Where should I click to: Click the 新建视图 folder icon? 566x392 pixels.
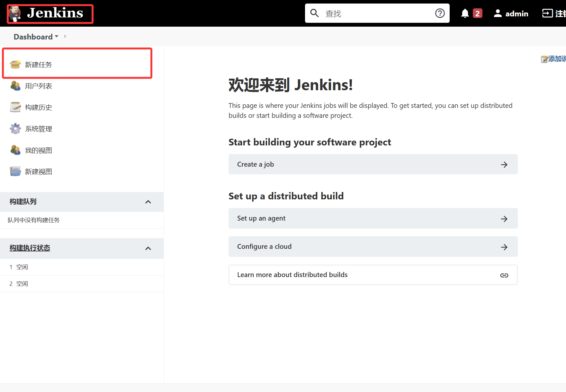point(15,171)
